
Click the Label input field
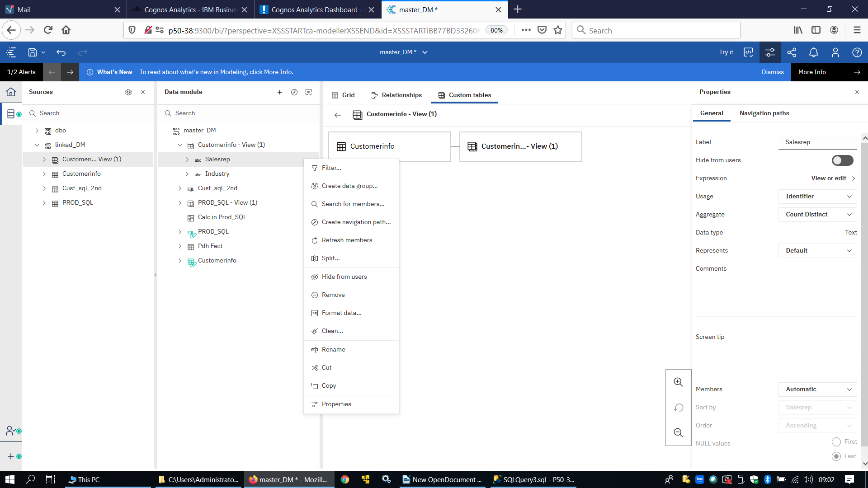[817, 142]
